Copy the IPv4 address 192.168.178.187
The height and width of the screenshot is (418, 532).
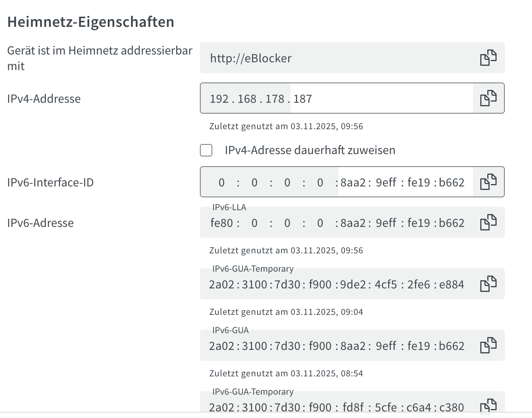click(488, 98)
